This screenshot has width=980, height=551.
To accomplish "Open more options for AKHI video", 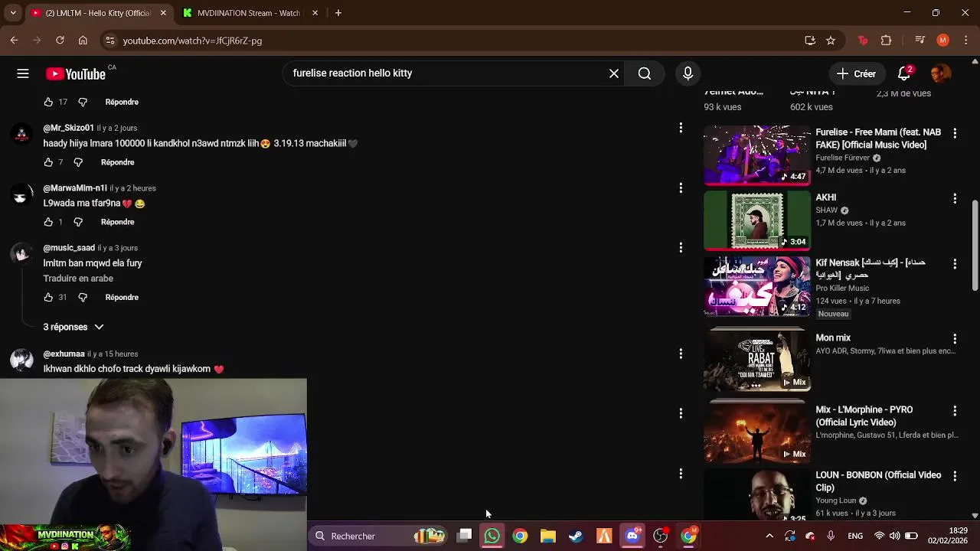I will [955, 198].
